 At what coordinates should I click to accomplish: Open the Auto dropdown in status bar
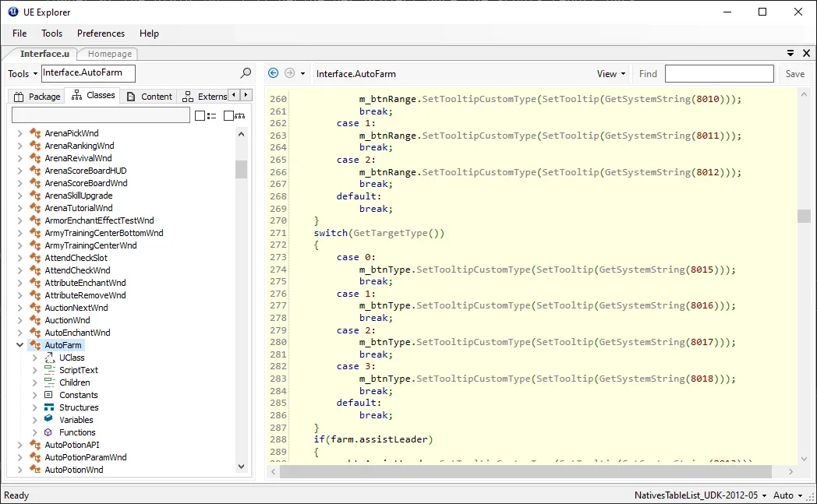tap(787, 495)
